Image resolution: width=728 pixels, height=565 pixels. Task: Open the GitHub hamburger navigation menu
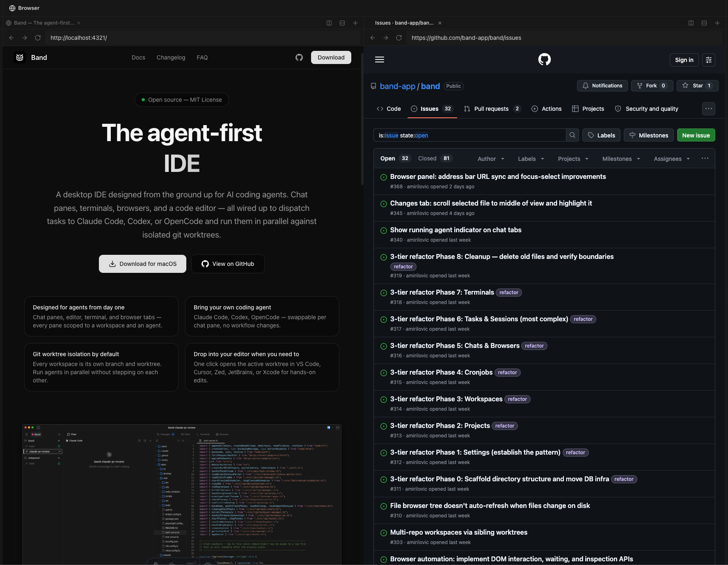coord(380,59)
